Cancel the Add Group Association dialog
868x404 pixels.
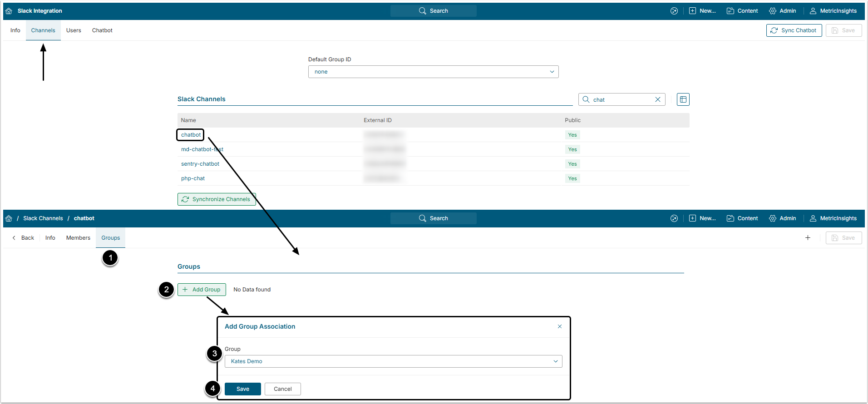pyautogui.click(x=283, y=389)
